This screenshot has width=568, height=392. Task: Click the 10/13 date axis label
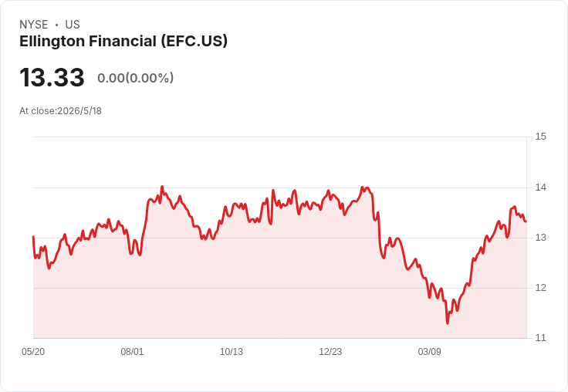(x=232, y=351)
